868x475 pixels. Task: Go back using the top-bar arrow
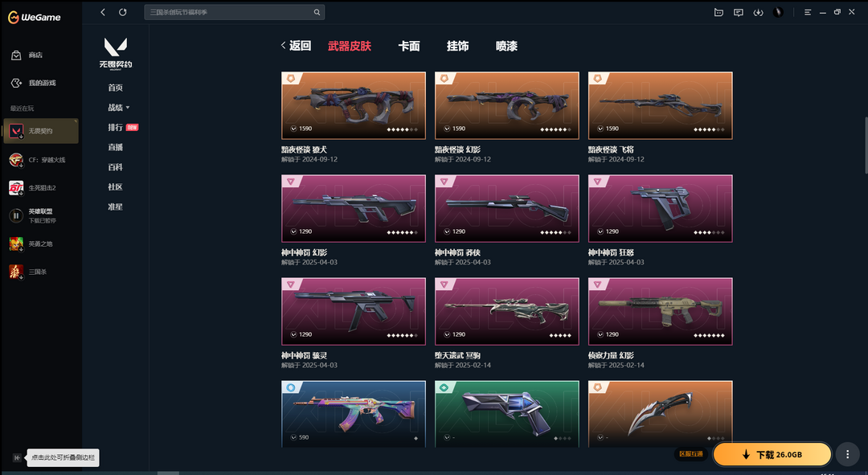tap(103, 11)
